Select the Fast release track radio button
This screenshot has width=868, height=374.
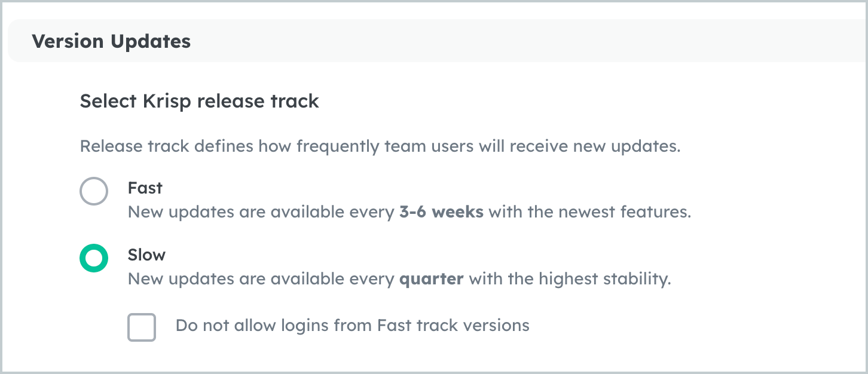[94, 192]
